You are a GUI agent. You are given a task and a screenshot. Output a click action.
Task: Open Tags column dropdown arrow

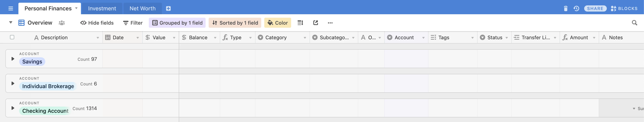[472, 38]
